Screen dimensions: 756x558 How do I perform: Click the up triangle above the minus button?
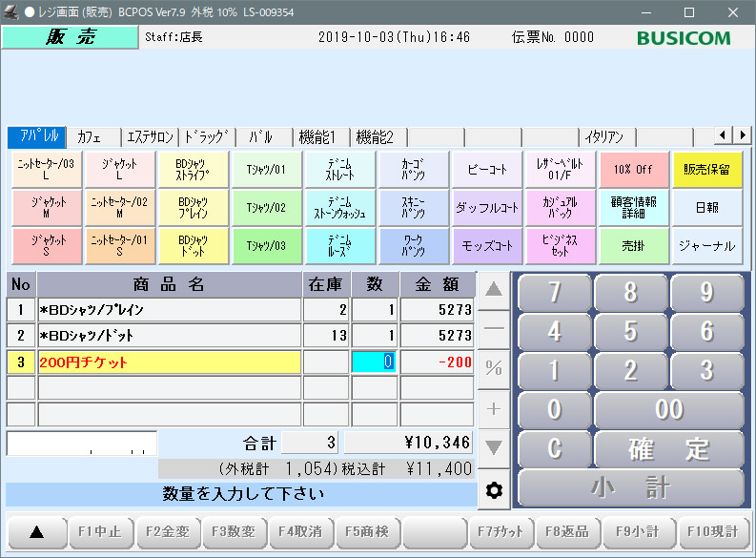coord(494,289)
